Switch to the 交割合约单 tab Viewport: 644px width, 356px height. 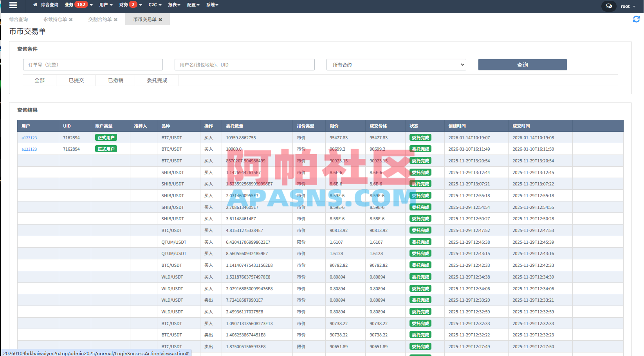point(100,20)
